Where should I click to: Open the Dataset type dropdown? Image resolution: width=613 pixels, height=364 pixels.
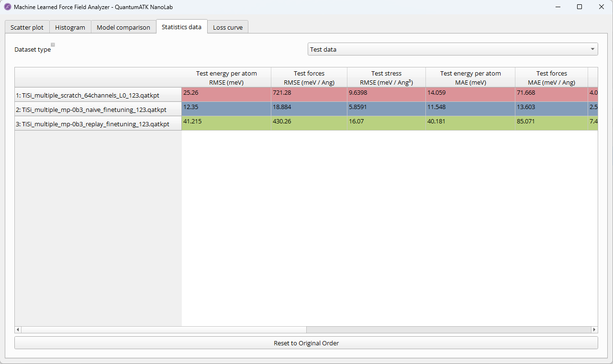(x=452, y=49)
